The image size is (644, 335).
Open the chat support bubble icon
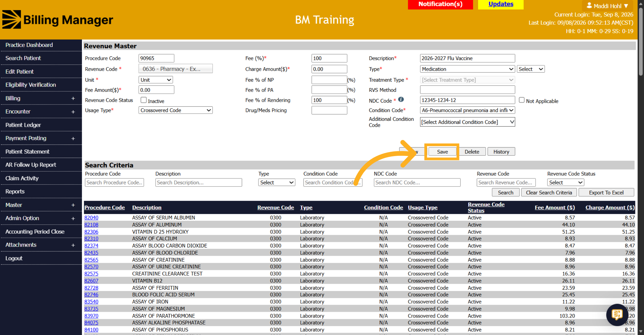tap(617, 315)
